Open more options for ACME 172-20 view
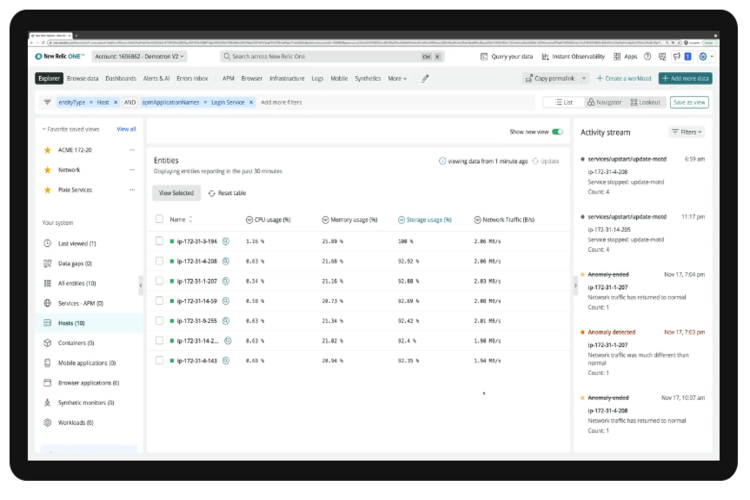Image resolution: width=750 pixels, height=500 pixels. point(132,150)
